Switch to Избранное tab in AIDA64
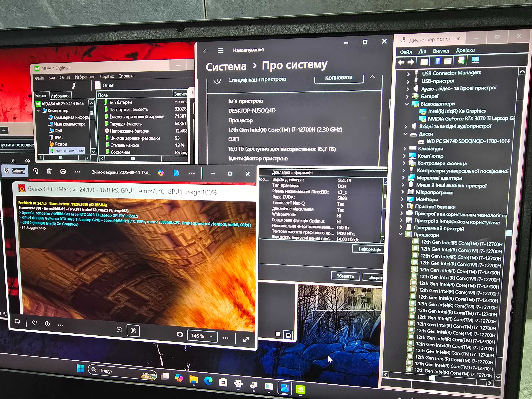The height and width of the screenshot is (399, 532). 60,96
